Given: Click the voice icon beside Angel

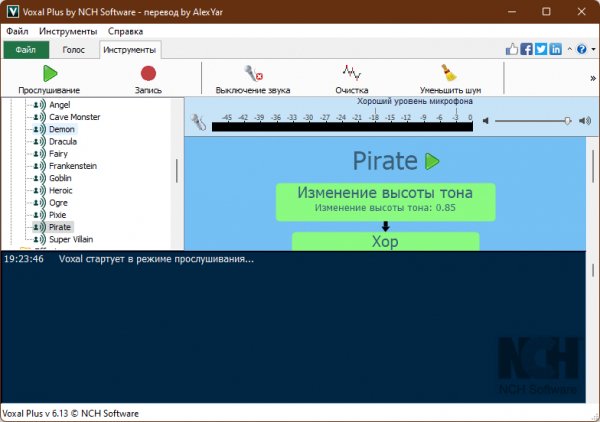Looking at the screenshot, I should point(39,105).
